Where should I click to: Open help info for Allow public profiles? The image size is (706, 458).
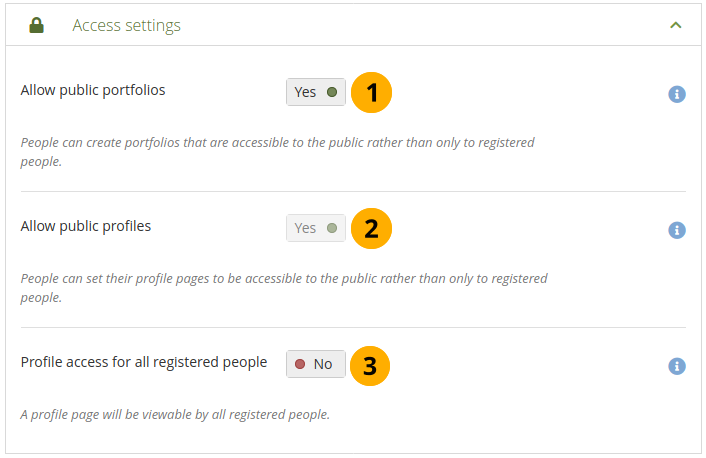677,230
